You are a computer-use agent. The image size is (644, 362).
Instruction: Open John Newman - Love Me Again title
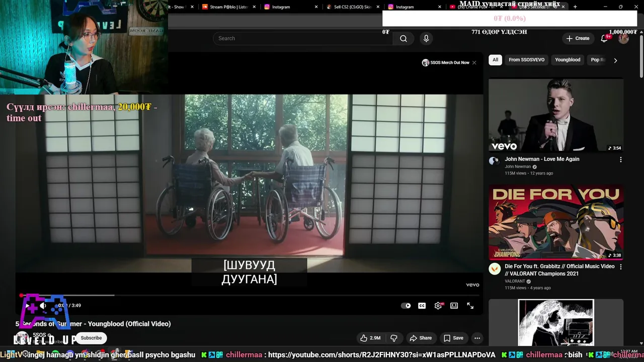(x=542, y=159)
